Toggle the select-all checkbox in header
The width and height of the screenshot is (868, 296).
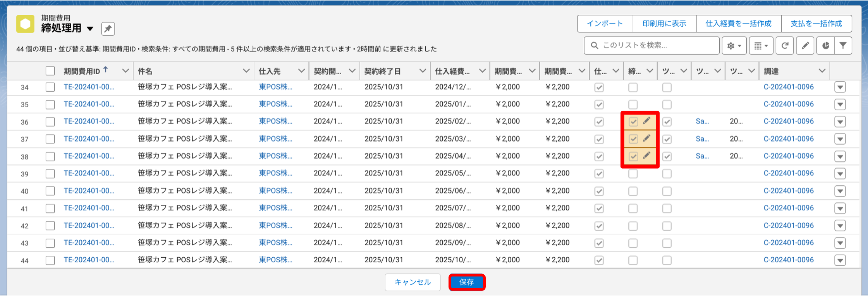(50, 71)
